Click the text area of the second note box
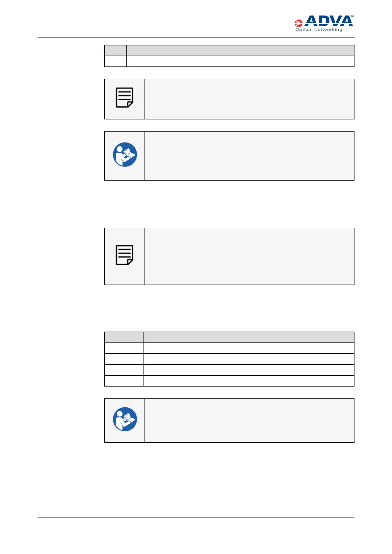This screenshot has width=392, height=554. [249, 257]
